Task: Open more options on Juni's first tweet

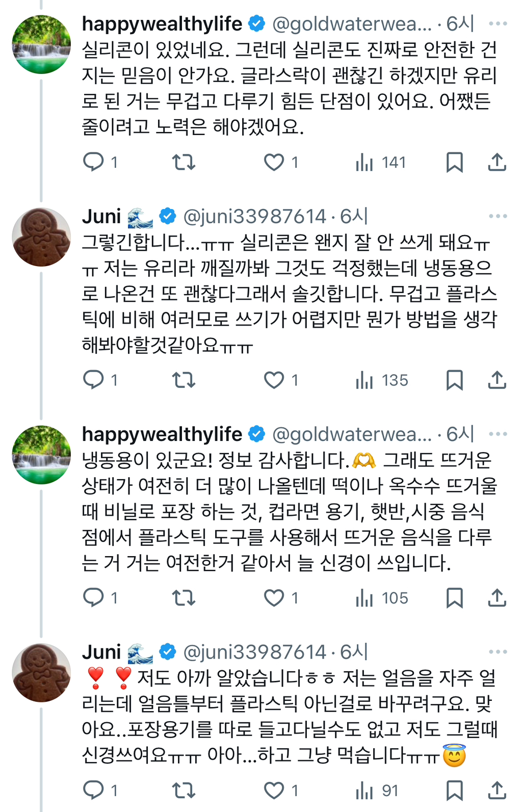Action: pos(498,216)
